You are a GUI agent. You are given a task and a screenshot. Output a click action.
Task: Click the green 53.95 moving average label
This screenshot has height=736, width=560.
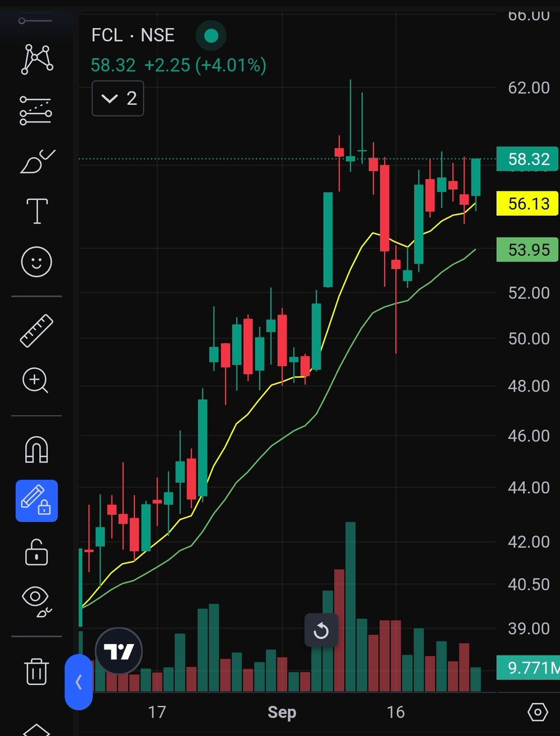[528, 250]
